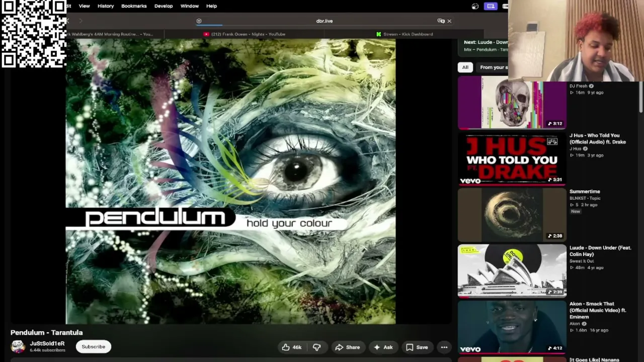Screen dimensions: 644x362
Task: Click the New badge under Summertime
Action: pyautogui.click(x=576, y=212)
